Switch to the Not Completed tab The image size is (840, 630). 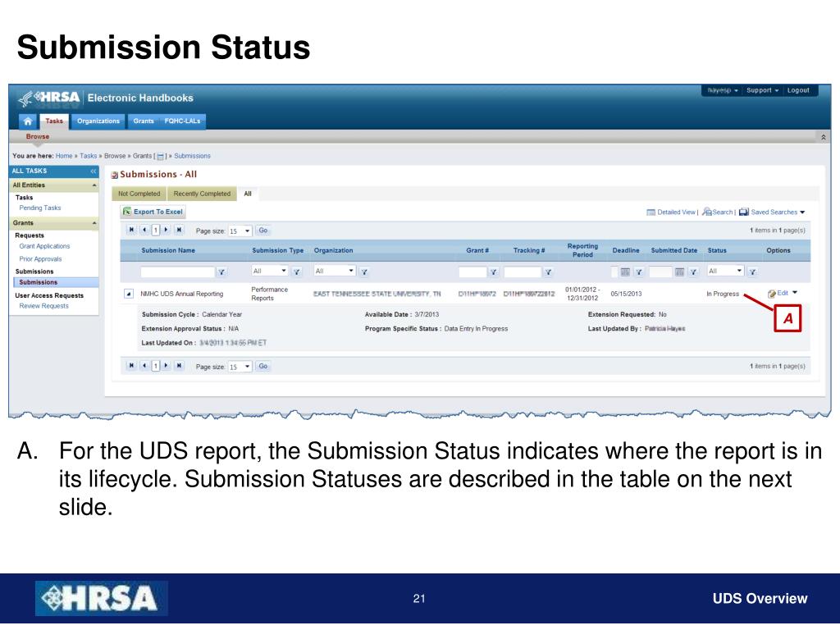point(139,194)
